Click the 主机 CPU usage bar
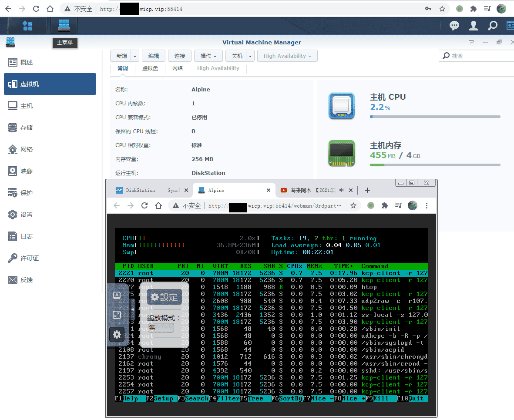Viewport: 514px width, 420px height. point(435,117)
